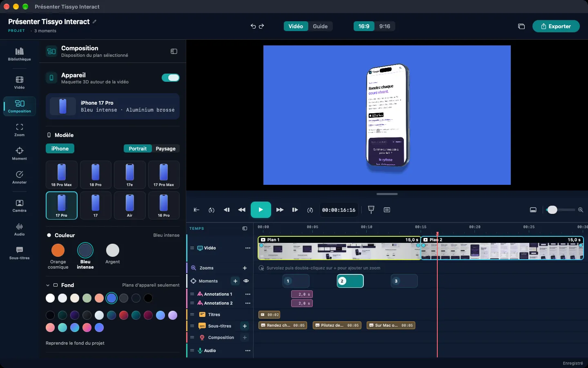Open the Zoom sidebar tool
This screenshot has width=588, height=368.
pos(19,130)
